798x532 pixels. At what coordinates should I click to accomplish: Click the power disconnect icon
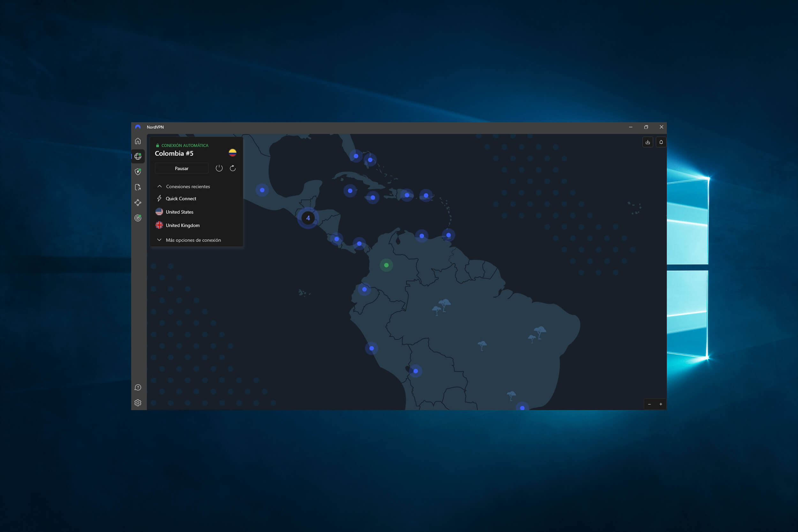click(x=219, y=168)
